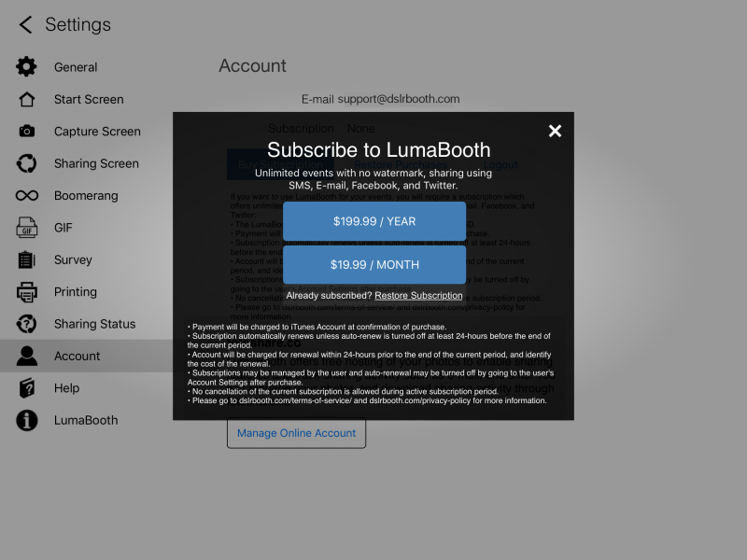The image size is (747, 560).
Task: Close the Subscribe to LumaBooth dialog
Action: point(555,131)
